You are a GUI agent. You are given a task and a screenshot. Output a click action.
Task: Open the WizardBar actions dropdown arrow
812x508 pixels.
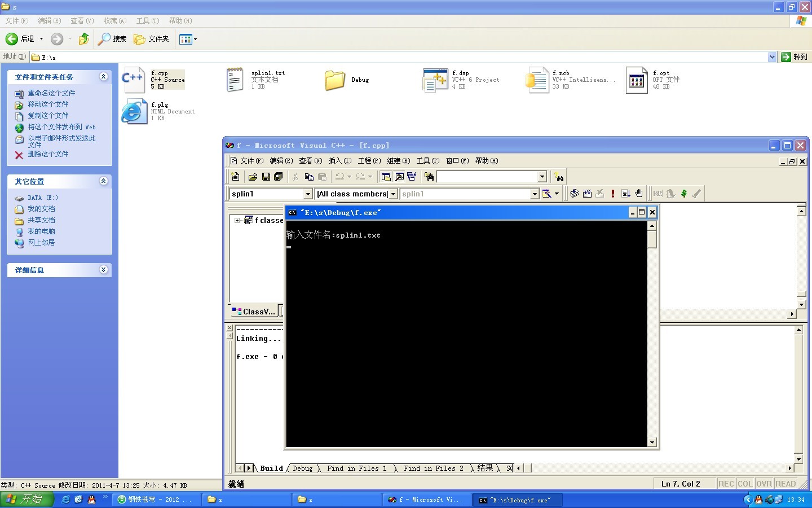coord(557,194)
